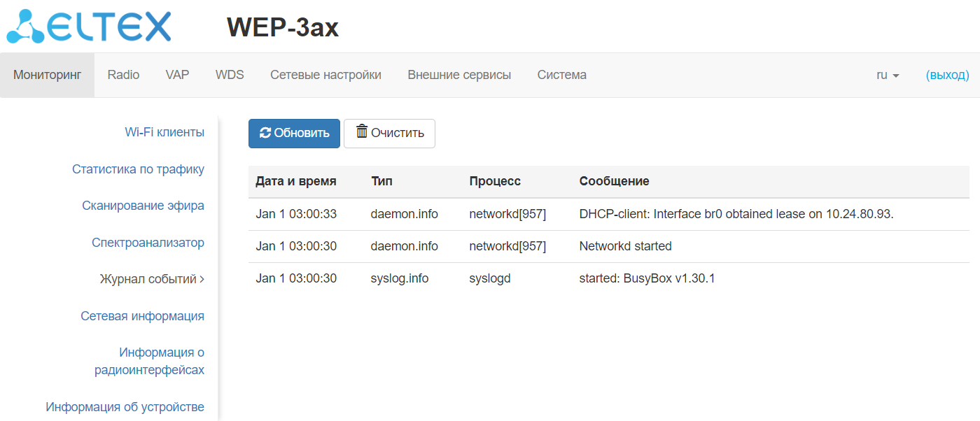This screenshot has width=980, height=421.
Task: Go to Сканирование эфира
Action: pos(143,206)
